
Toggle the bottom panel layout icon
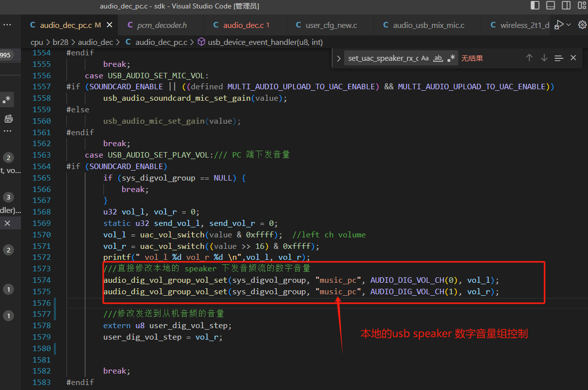pos(551,5)
